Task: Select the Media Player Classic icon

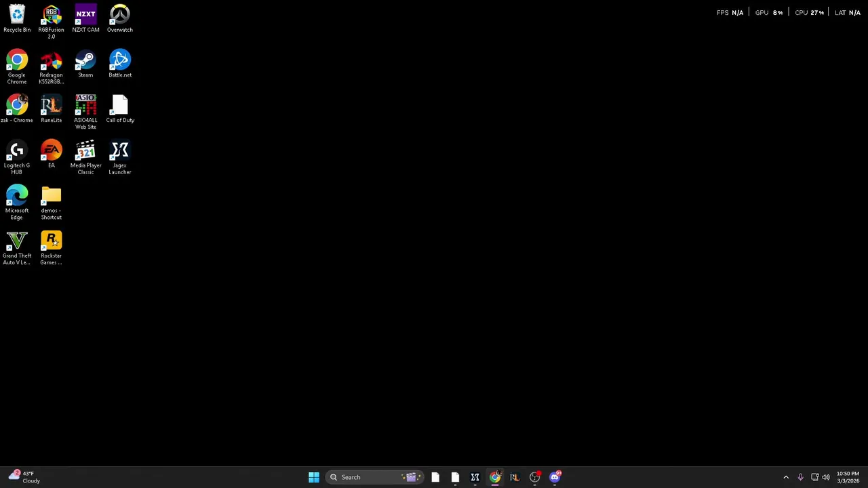Action: (x=85, y=157)
